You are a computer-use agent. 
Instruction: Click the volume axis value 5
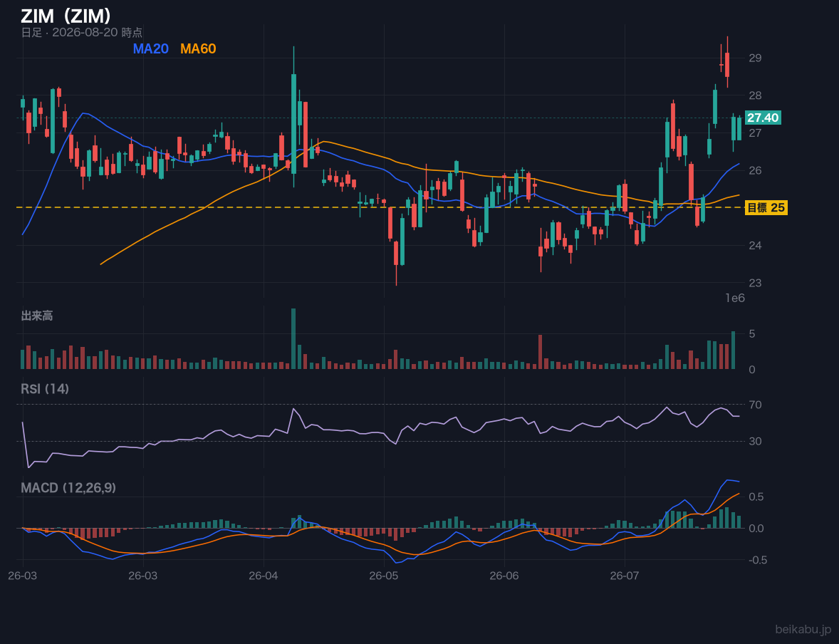(752, 334)
